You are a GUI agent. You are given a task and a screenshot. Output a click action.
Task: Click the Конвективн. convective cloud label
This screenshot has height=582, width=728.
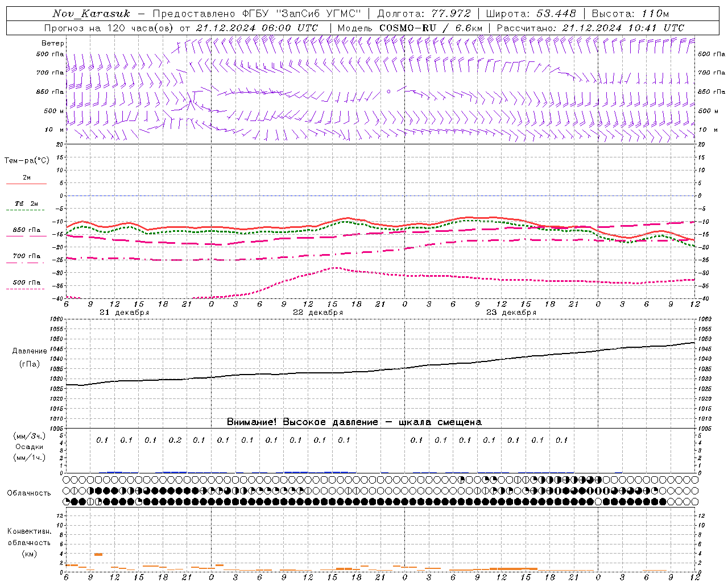click(29, 531)
